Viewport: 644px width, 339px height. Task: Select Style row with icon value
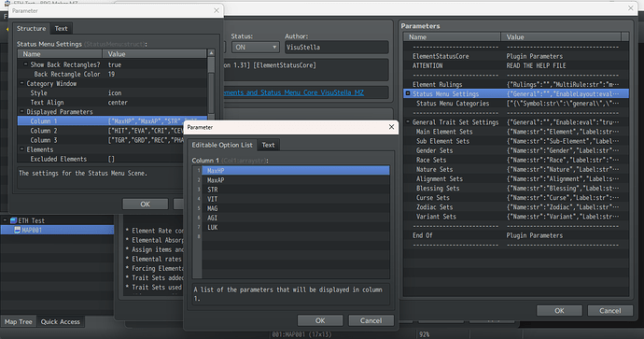pos(112,92)
